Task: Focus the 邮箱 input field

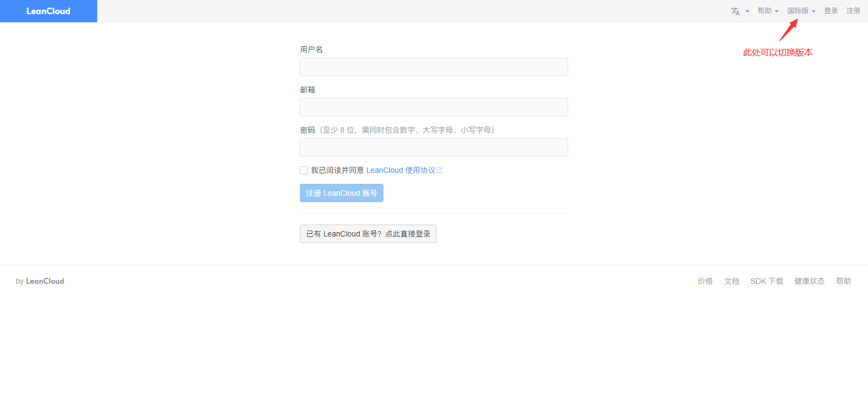Action: pos(434,107)
